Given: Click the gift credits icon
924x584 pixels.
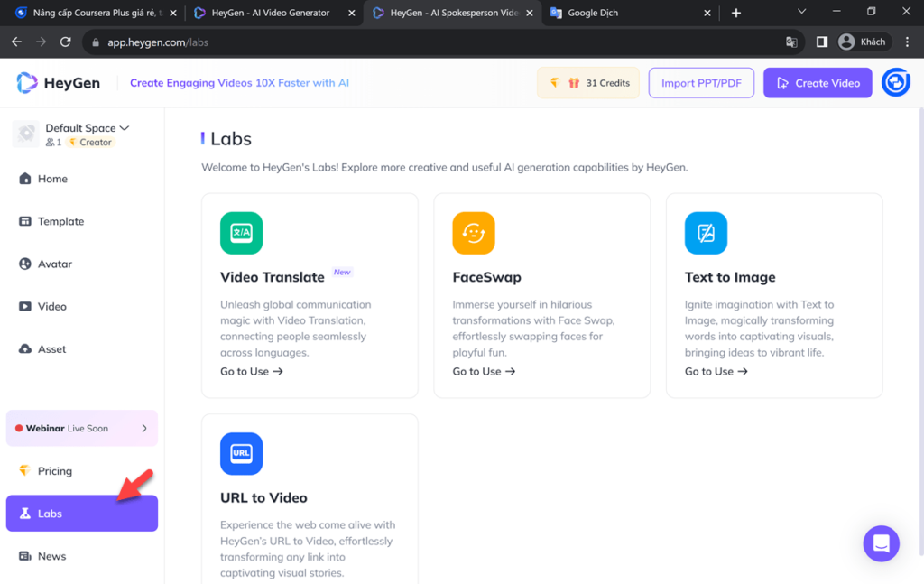Looking at the screenshot, I should [574, 83].
